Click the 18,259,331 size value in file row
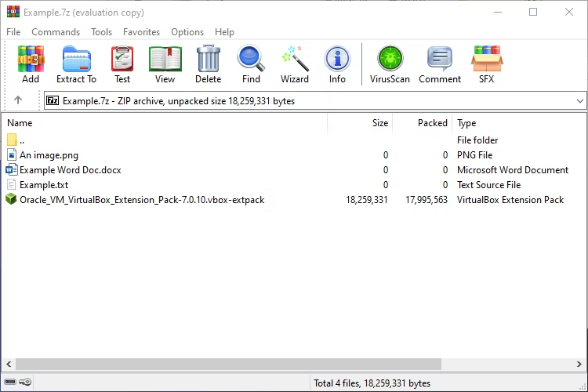Viewport: 588px width, 392px height. pyautogui.click(x=367, y=200)
